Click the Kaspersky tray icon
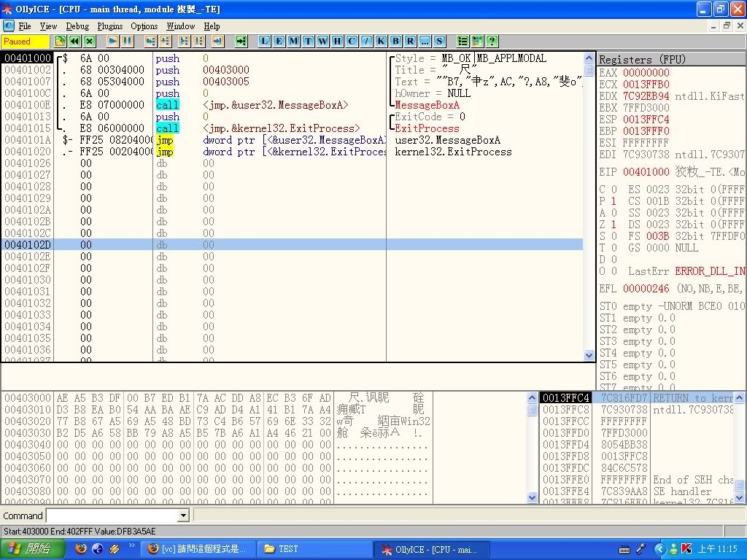 point(686,549)
